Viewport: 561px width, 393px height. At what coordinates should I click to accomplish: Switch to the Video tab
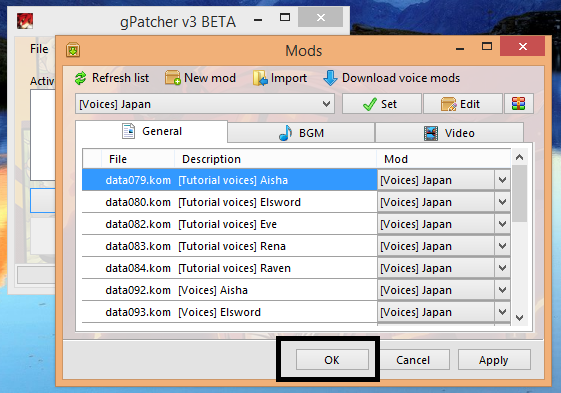click(x=449, y=133)
